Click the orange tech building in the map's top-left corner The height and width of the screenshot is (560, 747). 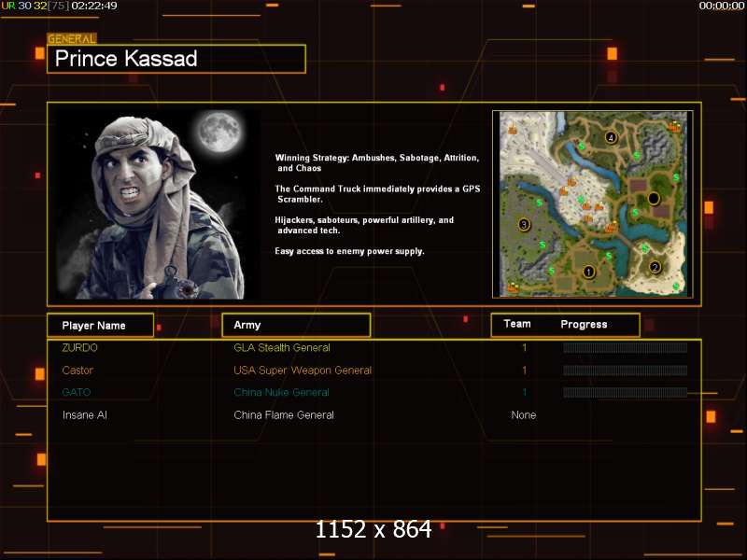coord(513,129)
